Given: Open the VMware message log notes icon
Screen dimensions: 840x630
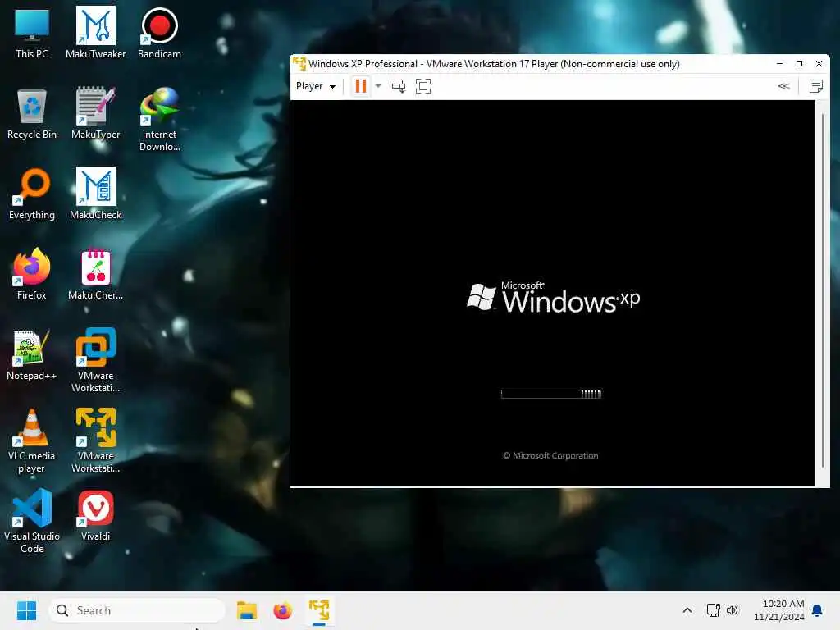Looking at the screenshot, I should pyautogui.click(x=816, y=86).
